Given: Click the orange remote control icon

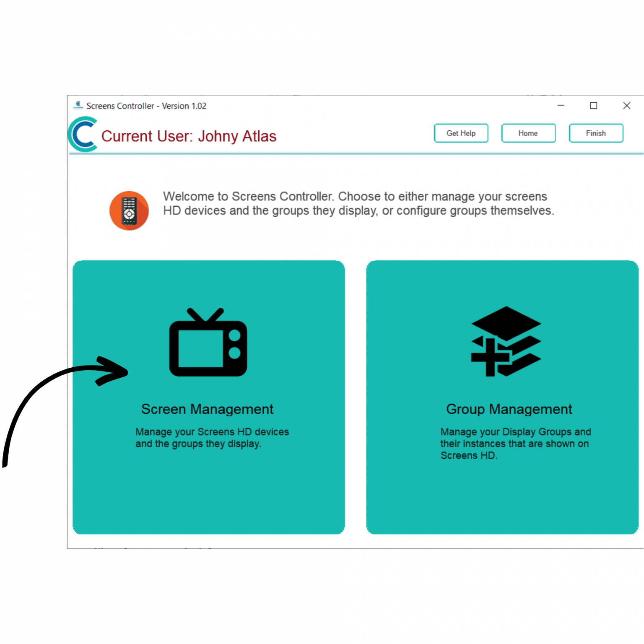Looking at the screenshot, I should (x=129, y=210).
